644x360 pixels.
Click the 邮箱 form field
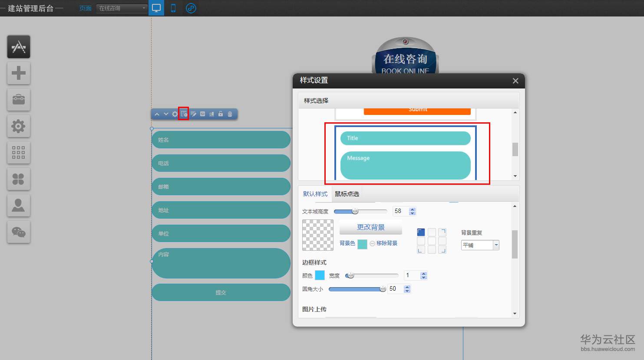221,187
